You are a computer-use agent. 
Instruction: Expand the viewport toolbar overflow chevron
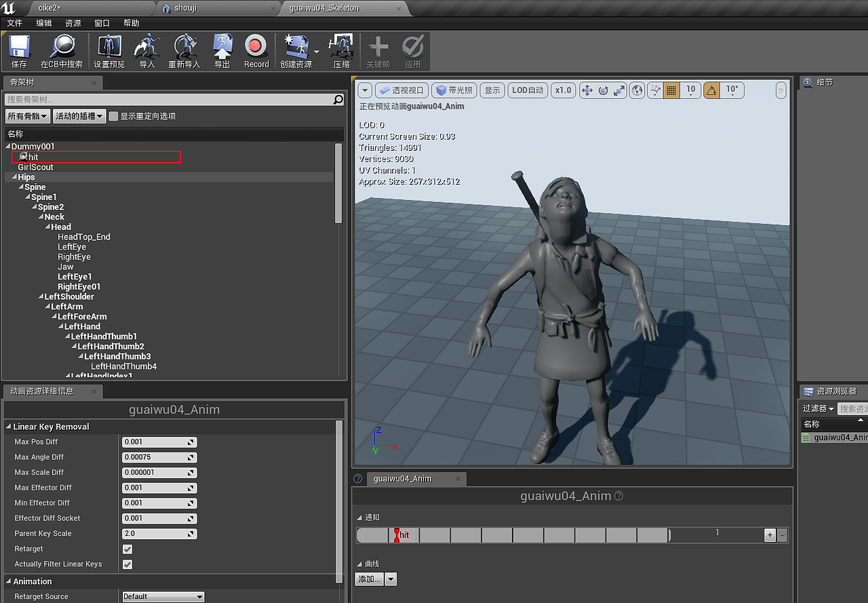pyautogui.click(x=781, y=90)
